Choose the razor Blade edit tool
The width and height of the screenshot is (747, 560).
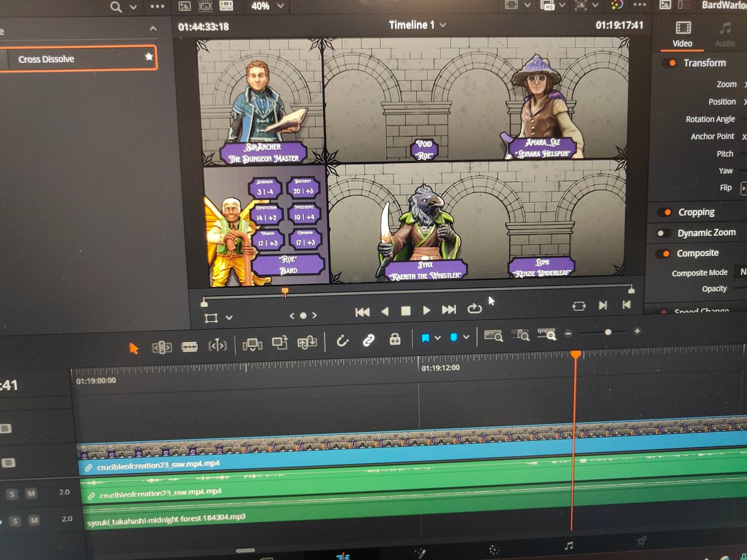tap(189, 347)
